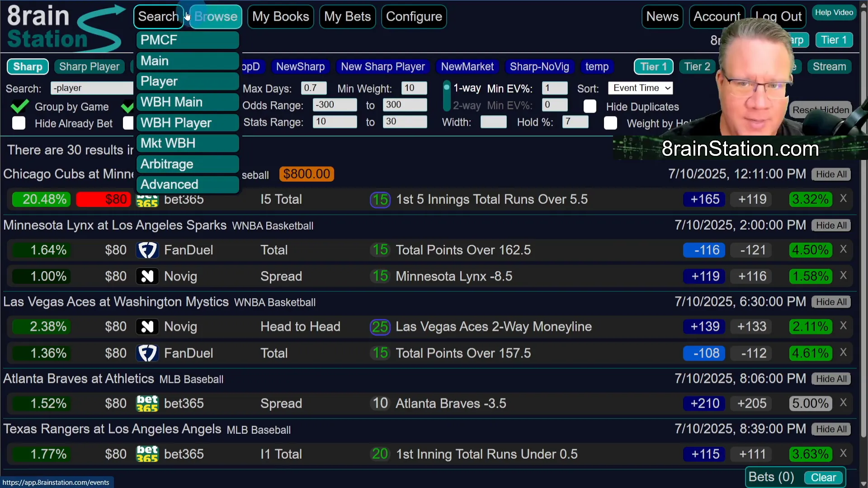Click the bet365 logo on Atlanta Braves -3.5 row
Screen dimensions: 868x488
147,404
